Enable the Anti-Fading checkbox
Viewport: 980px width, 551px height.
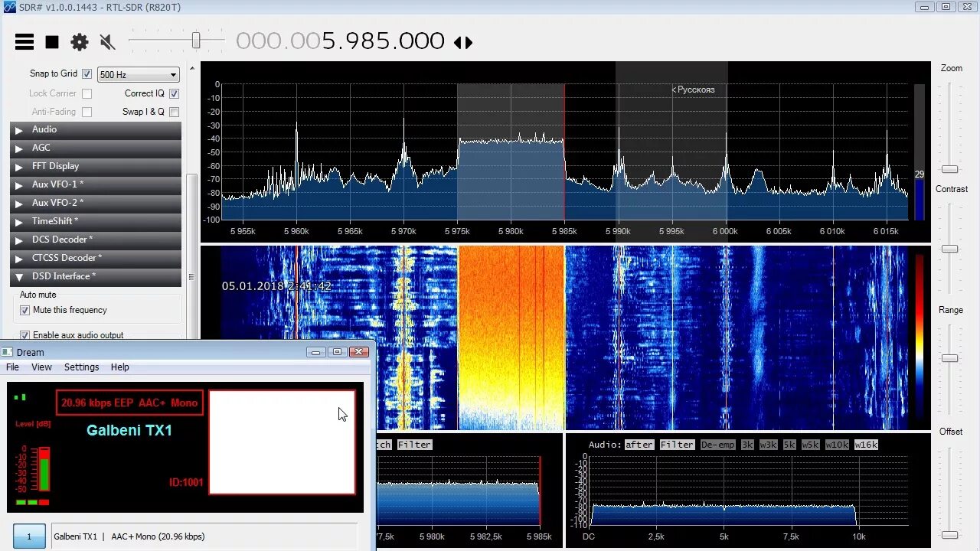pos(87,112)
